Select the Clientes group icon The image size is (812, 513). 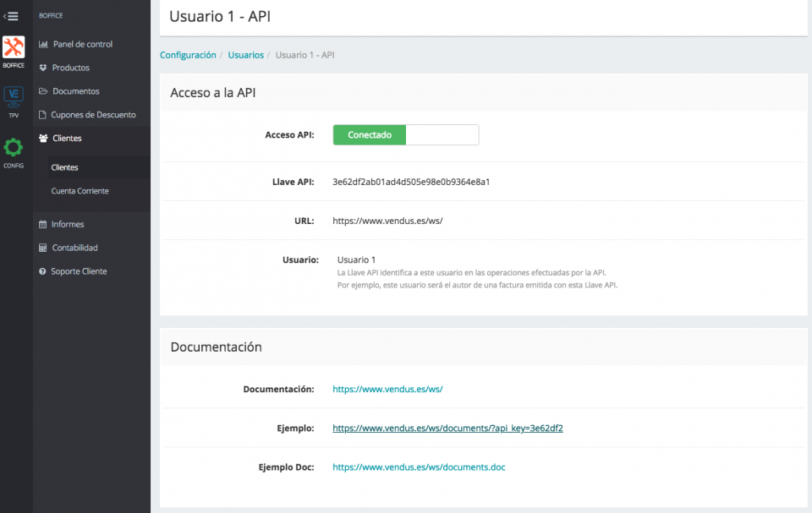41,138
